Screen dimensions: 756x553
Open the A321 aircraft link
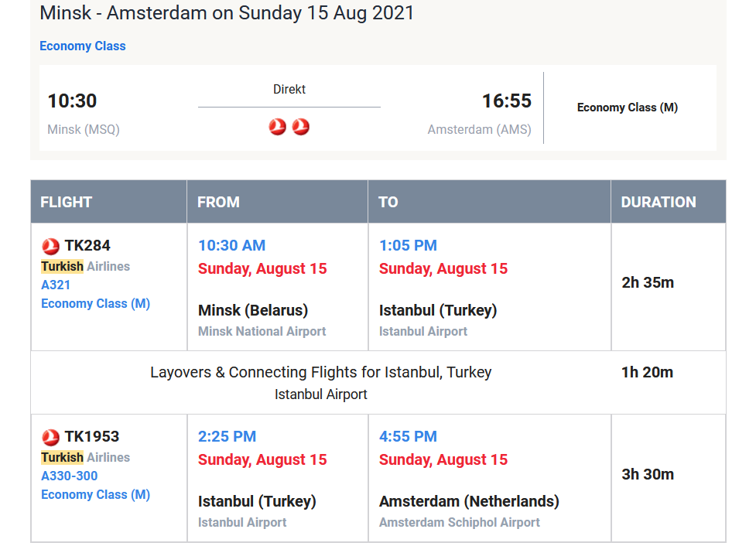tap(56, 285)
